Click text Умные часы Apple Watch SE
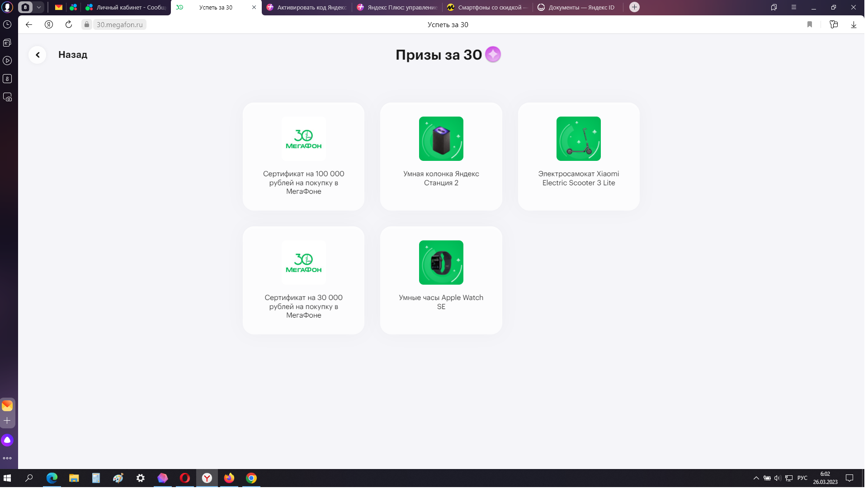This screenshot has height=488, width=868. pyautogui.click(x=441, y=302)
